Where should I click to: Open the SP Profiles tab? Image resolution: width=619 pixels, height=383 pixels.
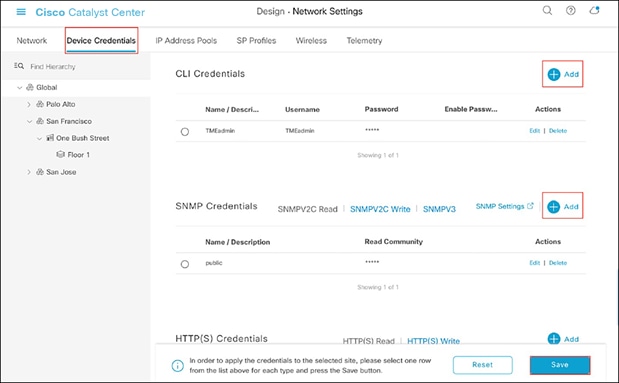(x=256, y=40)
